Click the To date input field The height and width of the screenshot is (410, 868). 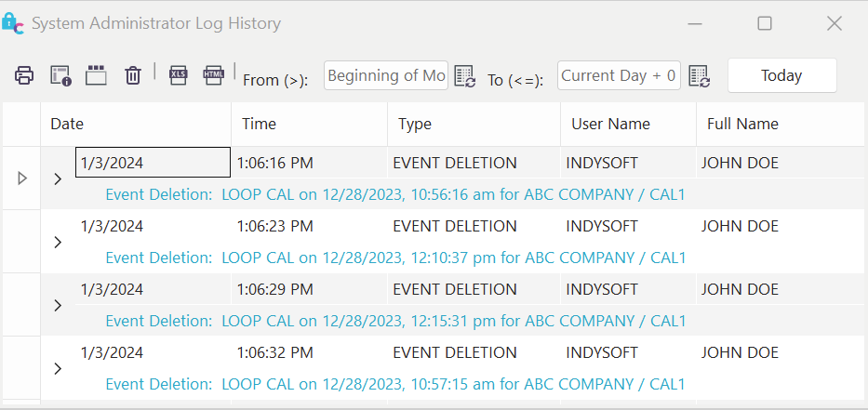click(x=619, y=75)
